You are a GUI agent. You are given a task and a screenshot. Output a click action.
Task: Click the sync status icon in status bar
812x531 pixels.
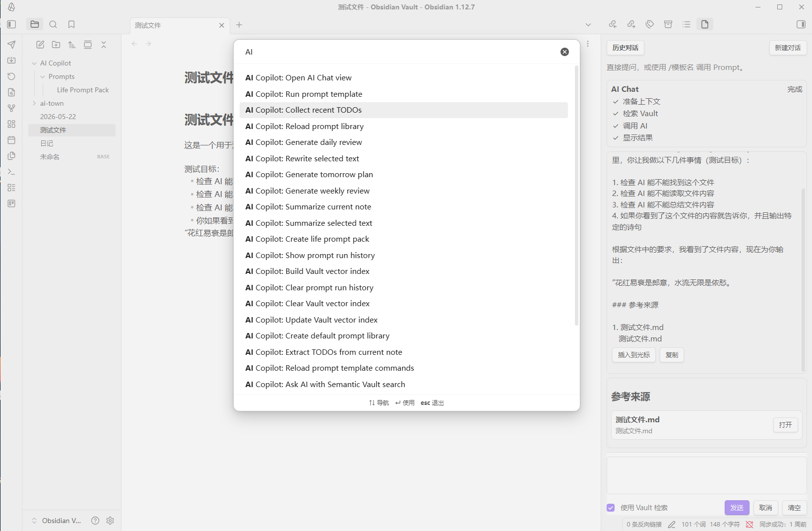click(x=750, y=524)
